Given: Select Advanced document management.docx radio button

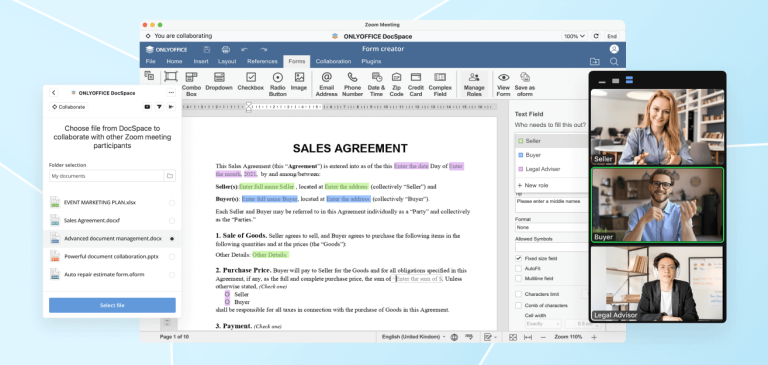Looking at the screenshot, I should [172, 239].
